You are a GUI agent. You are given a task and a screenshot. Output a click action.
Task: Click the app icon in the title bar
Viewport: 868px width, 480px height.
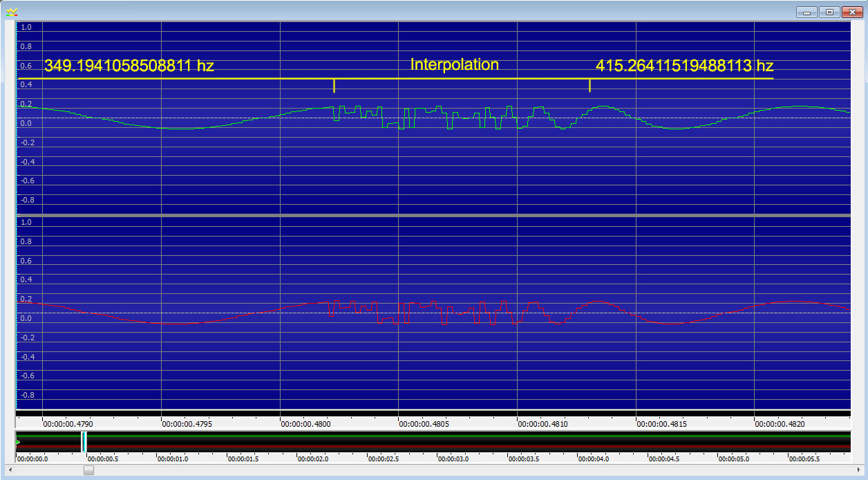coord(12,12)
